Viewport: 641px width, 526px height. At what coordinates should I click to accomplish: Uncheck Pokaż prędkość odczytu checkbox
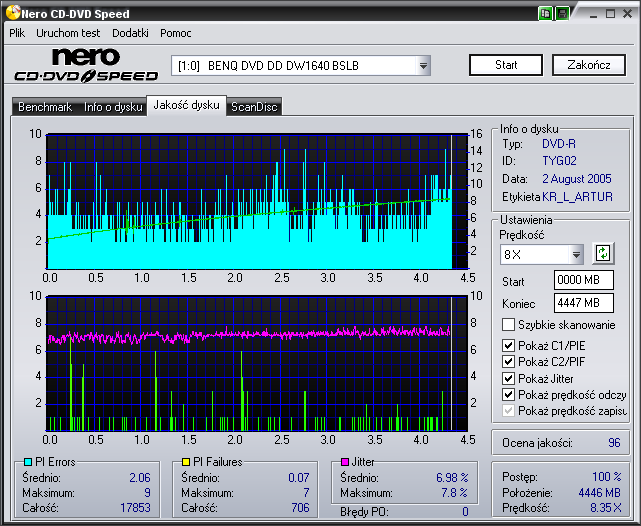[x=508, y=395]
